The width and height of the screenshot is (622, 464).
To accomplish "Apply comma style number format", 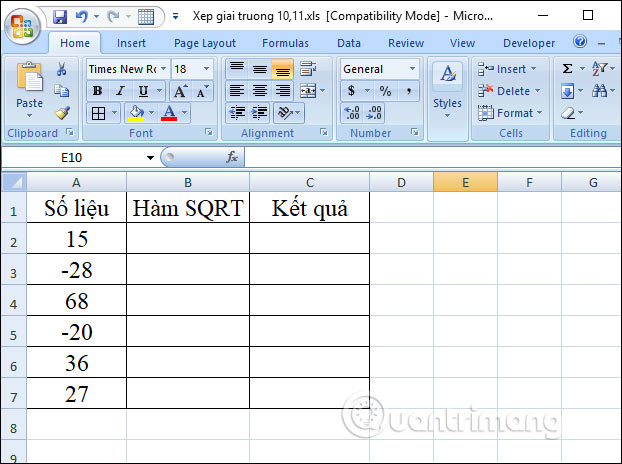I will coord(408,91).
